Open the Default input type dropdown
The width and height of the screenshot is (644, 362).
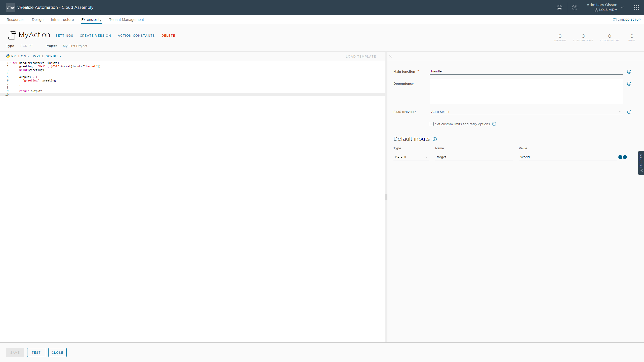(x=411, y=157)
